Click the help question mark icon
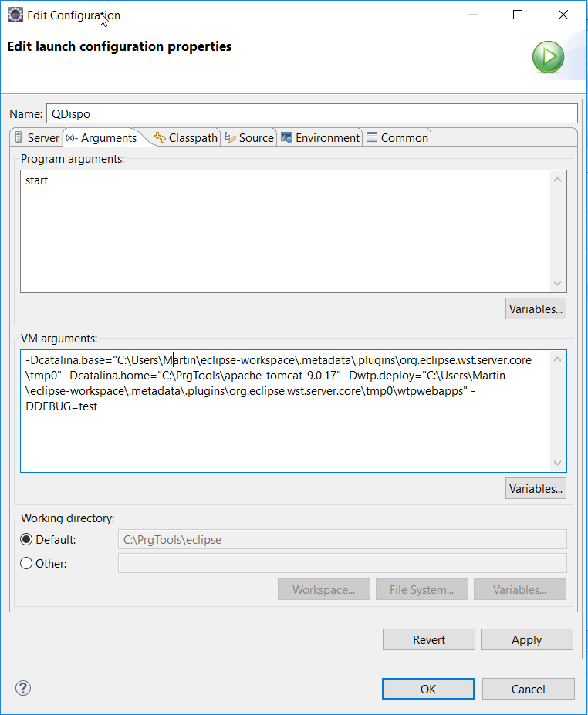The height and width of the screenshot is (715, 588). (x=22, y=688)
